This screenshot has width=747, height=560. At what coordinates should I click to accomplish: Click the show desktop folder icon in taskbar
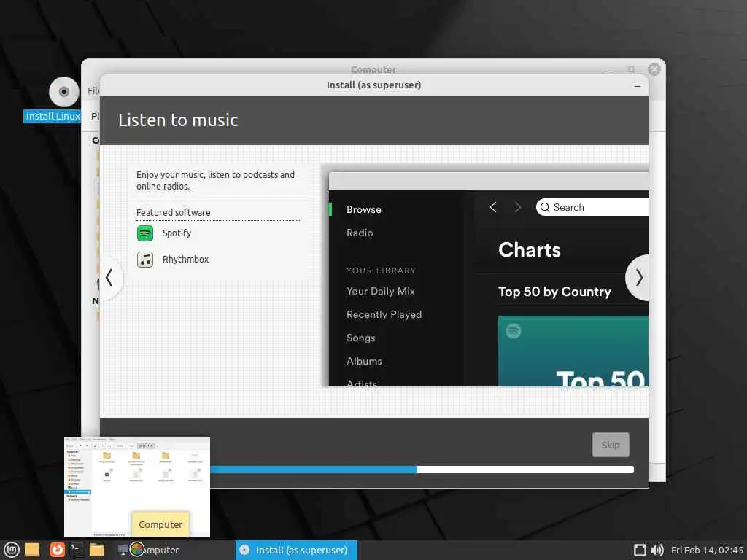point(32,550)
